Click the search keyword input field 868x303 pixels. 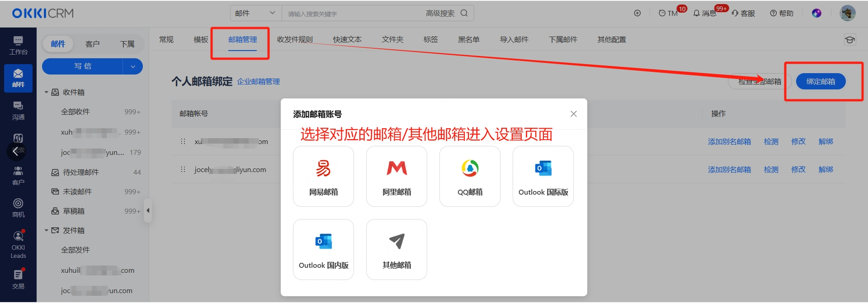click(x=353, y=14)
